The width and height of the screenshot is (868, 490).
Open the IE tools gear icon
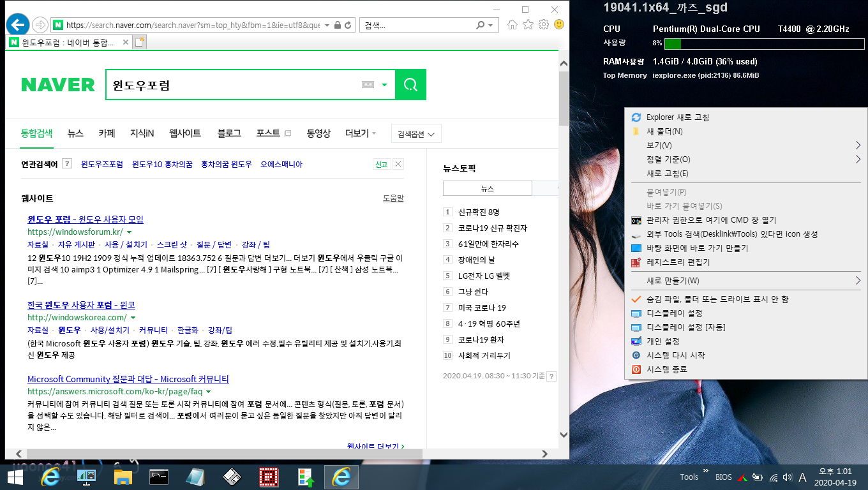pos(544,25)
